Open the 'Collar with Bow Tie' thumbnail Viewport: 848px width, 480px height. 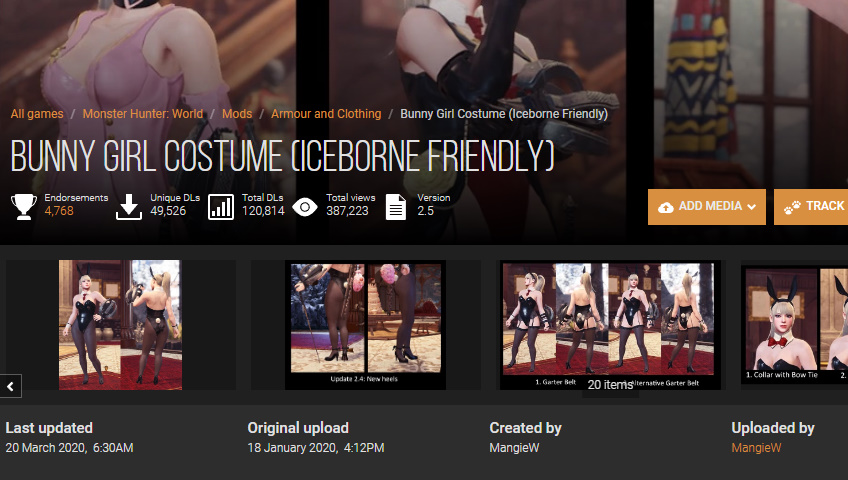794,324
